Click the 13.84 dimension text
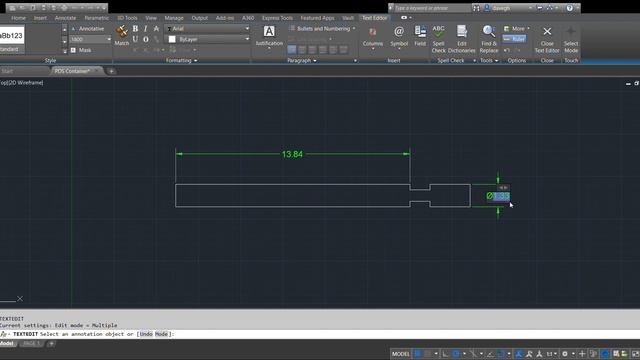The image size is (640, 360). click(292, 154)
